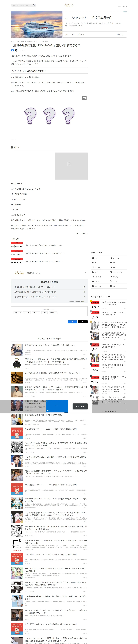Click the search magnifier icon
The width and height of the screenshot is (138, 644).
pos(34,5)
